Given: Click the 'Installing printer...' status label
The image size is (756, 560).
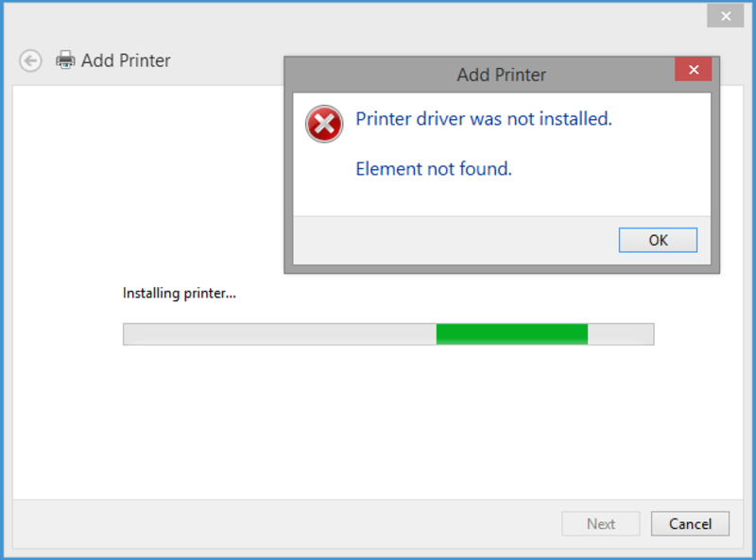Looking at the screenshot, I should point(180,294).
